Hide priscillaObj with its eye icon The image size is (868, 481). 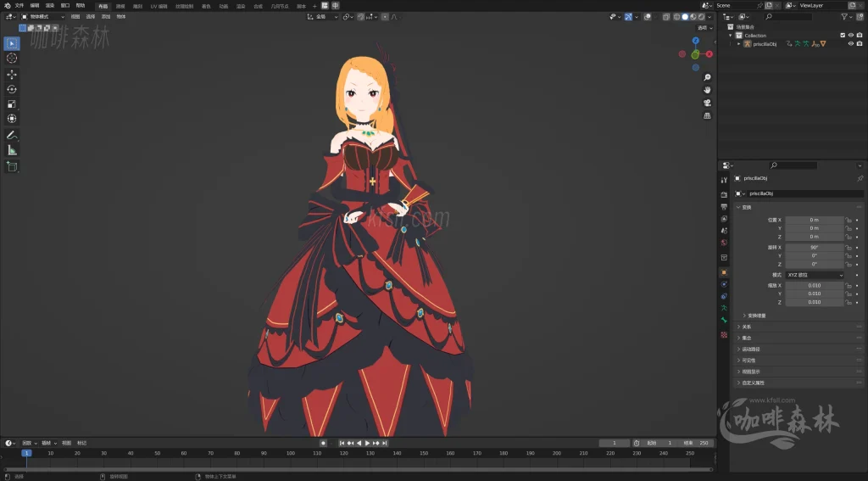point(851,44)
